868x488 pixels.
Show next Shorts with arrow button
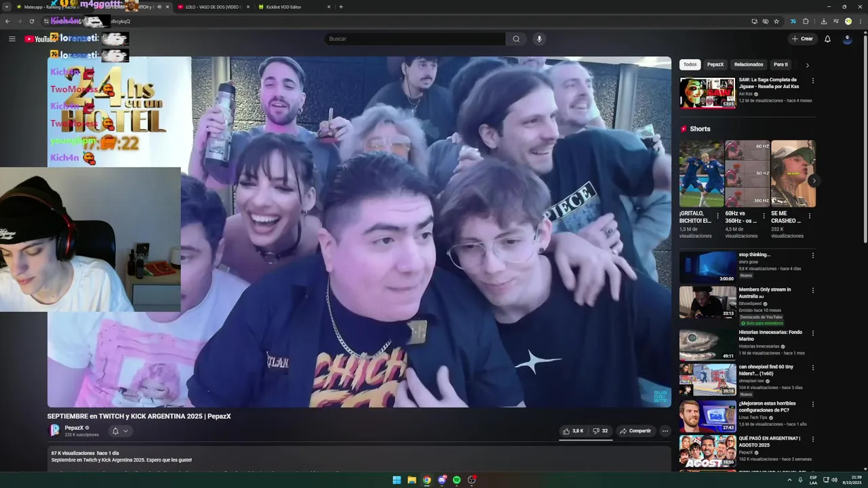(813, 180)
